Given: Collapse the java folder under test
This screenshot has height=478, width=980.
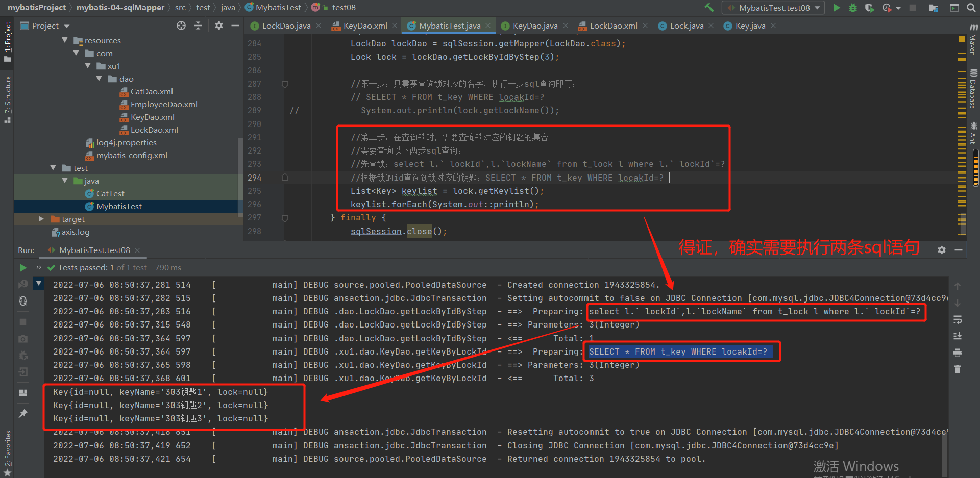Looking at the screenshot, I should [65, 180].
